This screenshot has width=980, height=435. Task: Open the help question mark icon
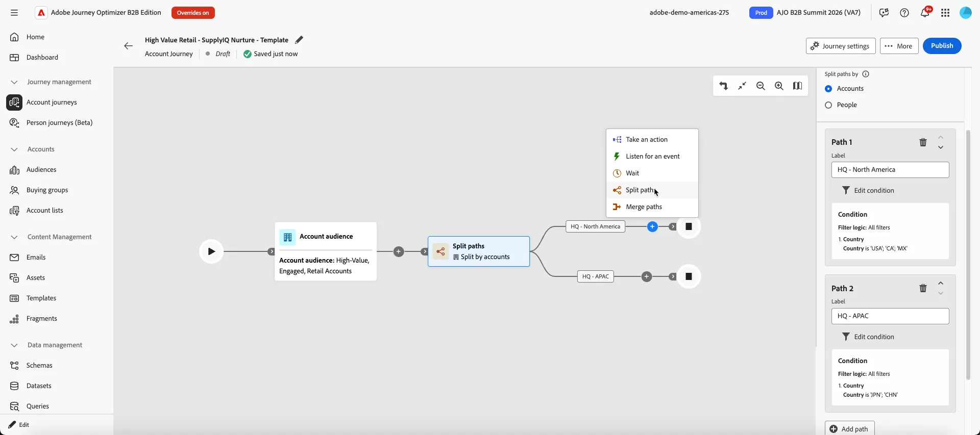(x=904, y=13)
